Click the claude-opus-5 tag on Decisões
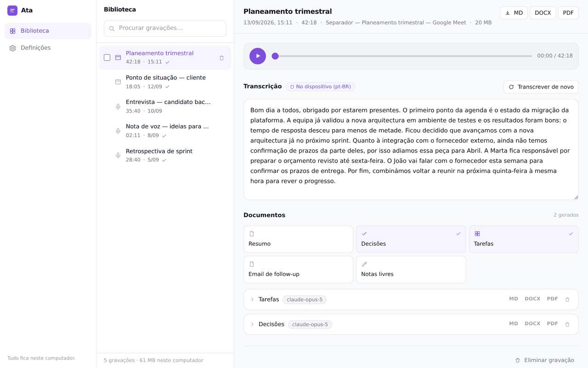588x368 pixels. coord(310,324)
